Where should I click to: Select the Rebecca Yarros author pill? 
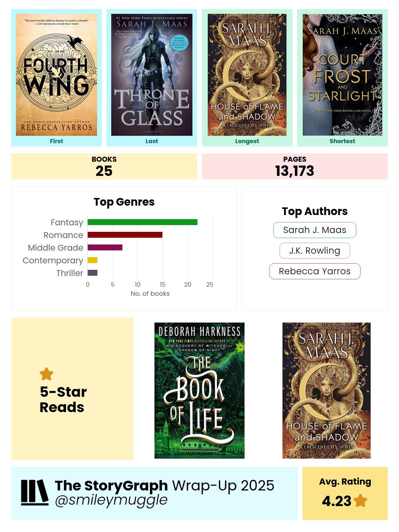point(315,271)
